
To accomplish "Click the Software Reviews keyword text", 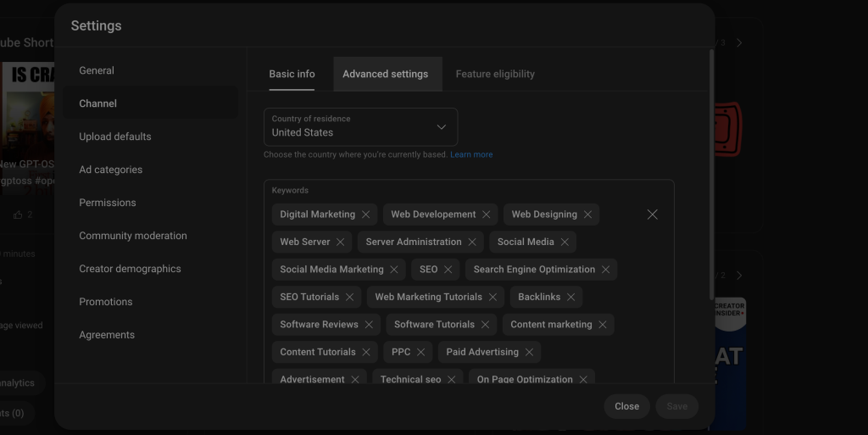I will [319, 324].
